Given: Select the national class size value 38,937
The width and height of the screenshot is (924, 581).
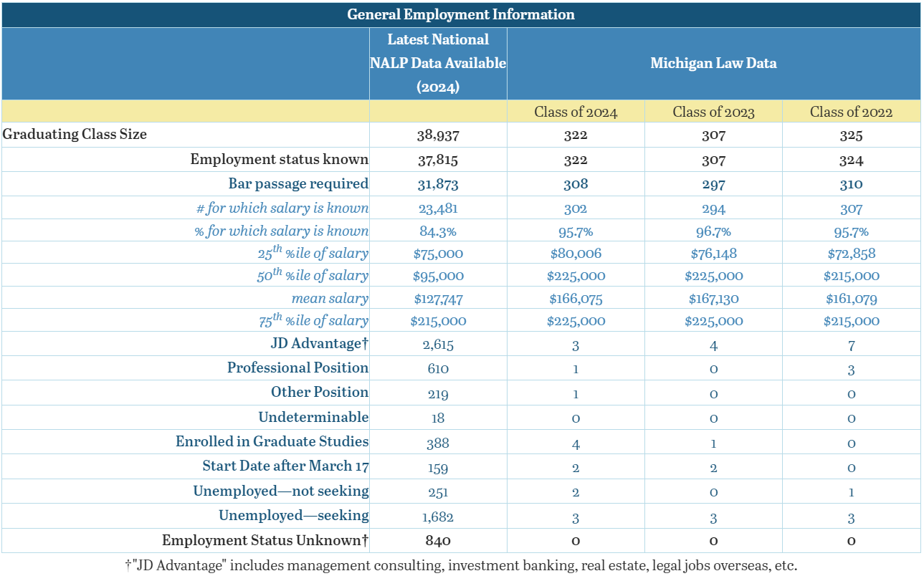Looking at the screenshot, I should click(438, 135).
